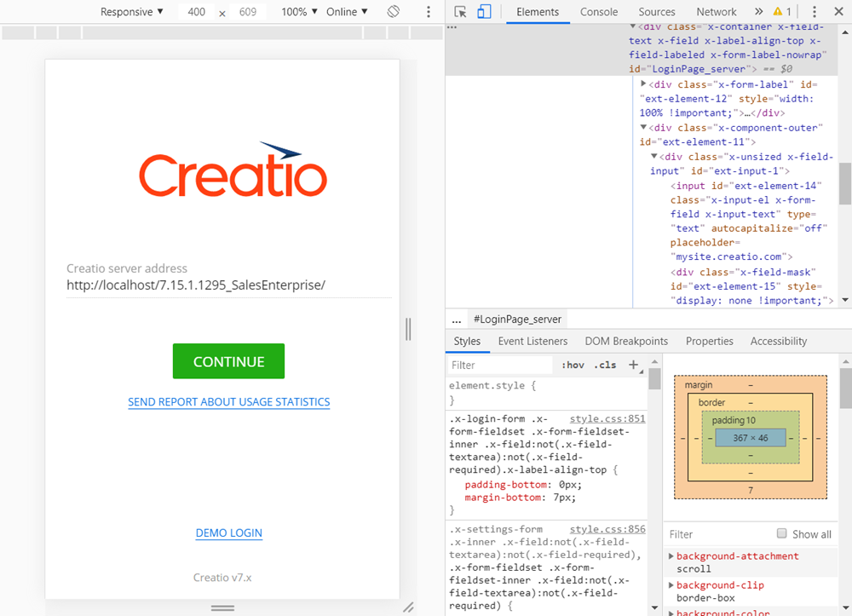This screenshot has height=616, width=852.
Task: Click the Creatio logo
Action: tap(233, 169)
